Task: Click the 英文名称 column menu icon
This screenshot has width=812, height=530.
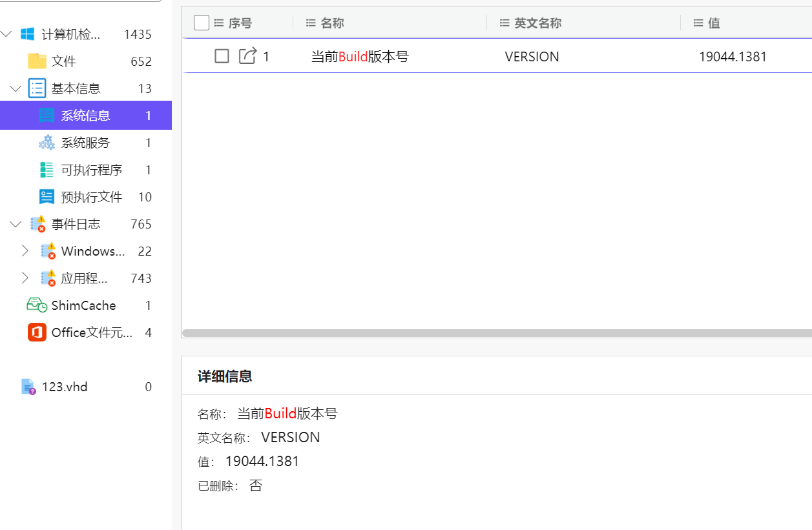Action: click(x=505, y=23)
